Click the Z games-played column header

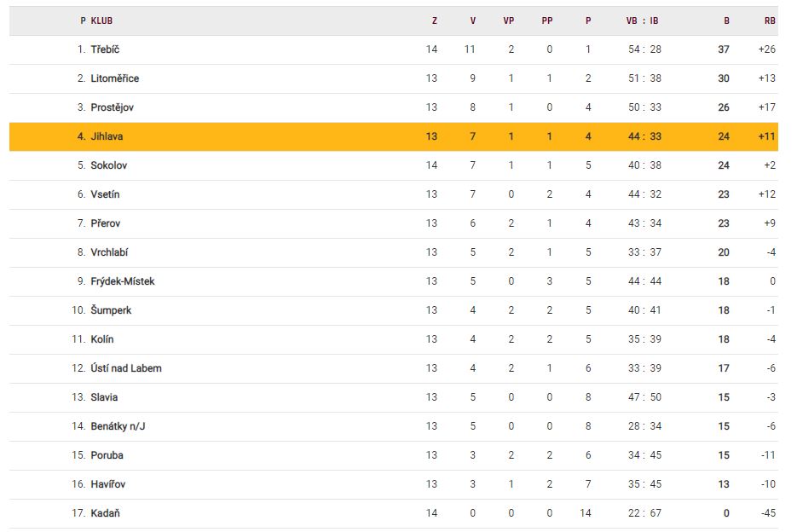tap(434, 21)
